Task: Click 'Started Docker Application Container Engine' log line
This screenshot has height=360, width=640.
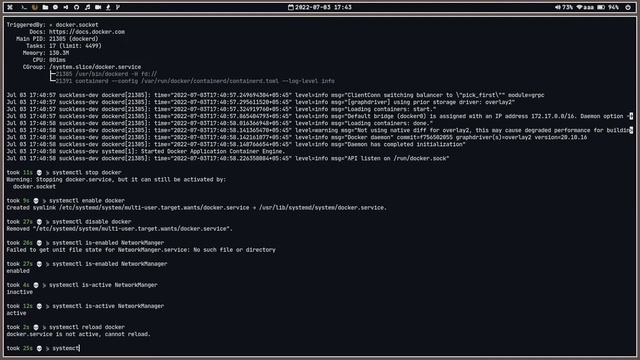Action: pyautogui.click(x=146, y=151)
